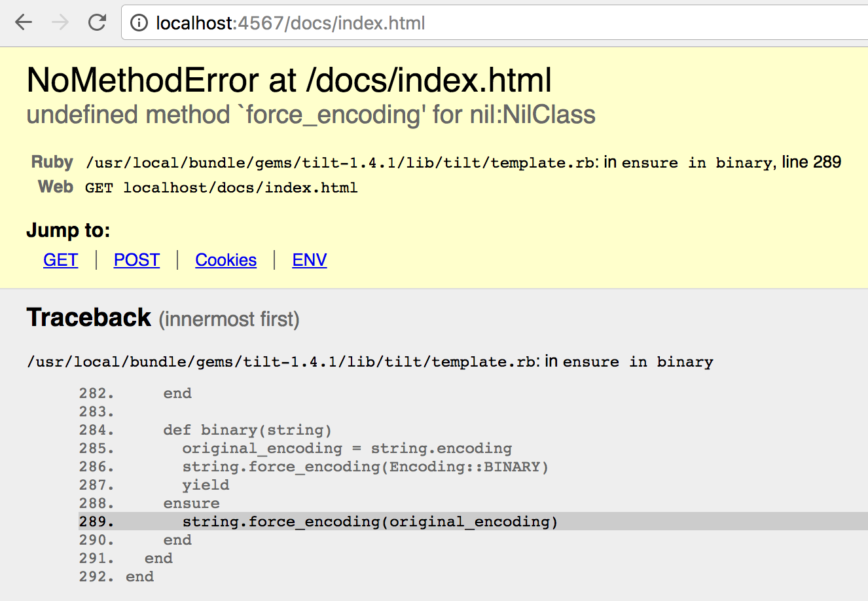Open site info via the circled-i icon
Viewport: 868px width, 601px height.
coord(137,22)
